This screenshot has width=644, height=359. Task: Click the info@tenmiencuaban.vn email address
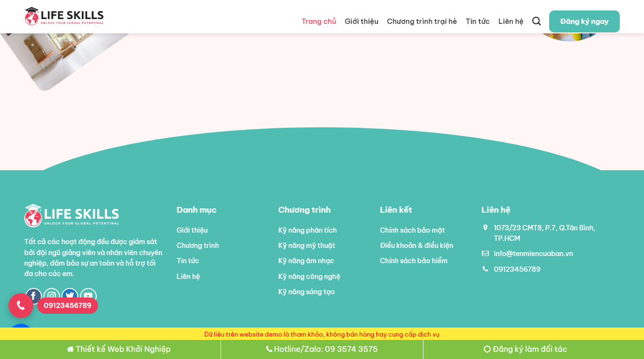533,254
